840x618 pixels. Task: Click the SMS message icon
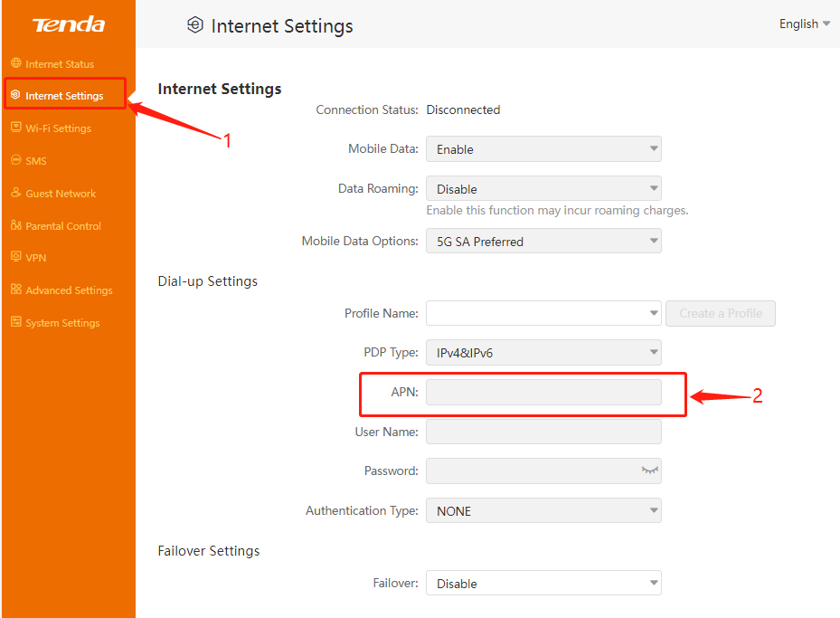15,160
